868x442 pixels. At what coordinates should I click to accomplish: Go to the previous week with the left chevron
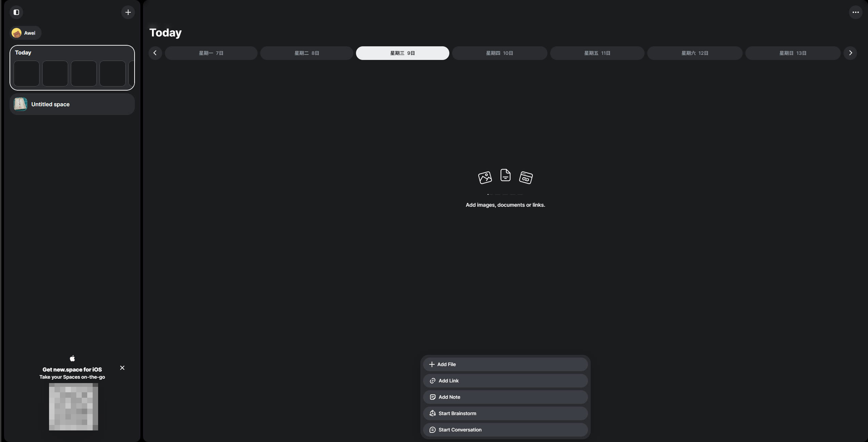[155, 53]
